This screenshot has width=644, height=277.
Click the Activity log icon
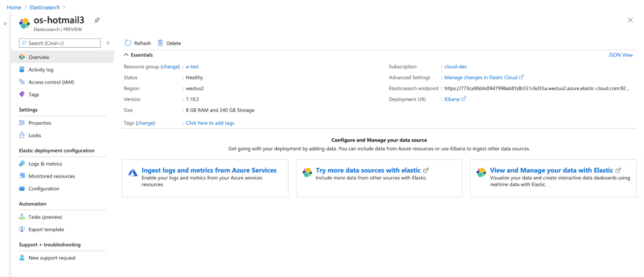point(22,70)
